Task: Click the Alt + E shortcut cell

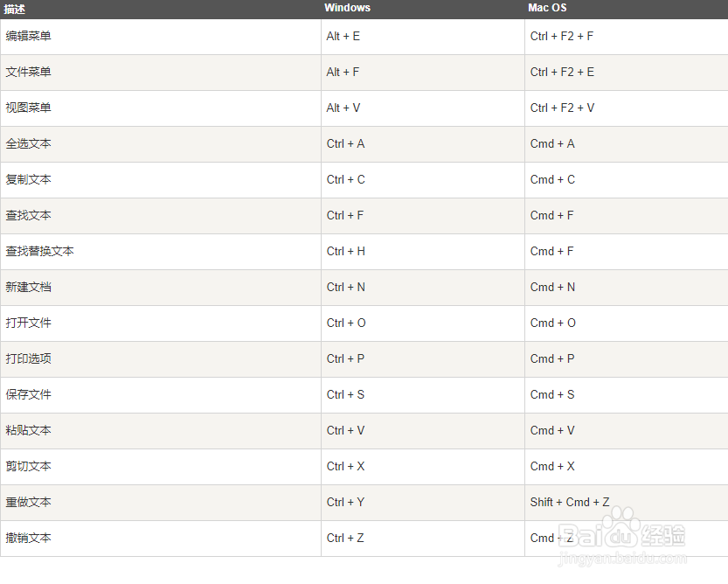Action: coord(343,37)
